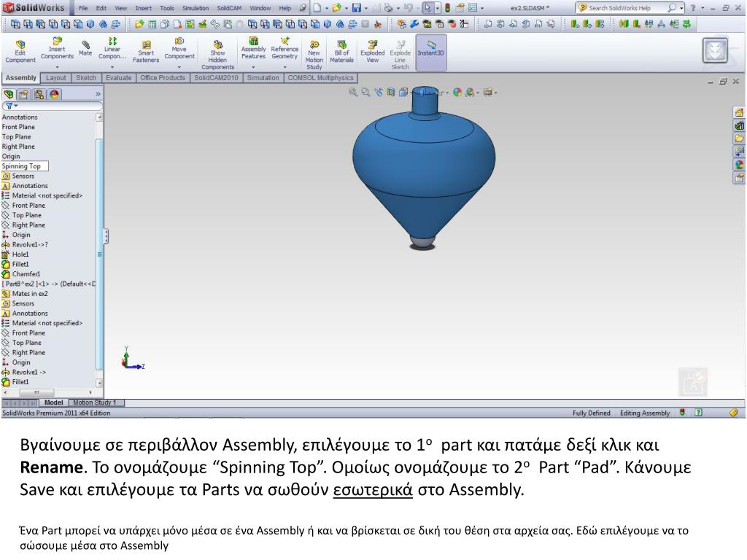Screen dimensions: 747x560
Task: Select Chamfer1 in the feature tree
Action: [x=26, y=274]
